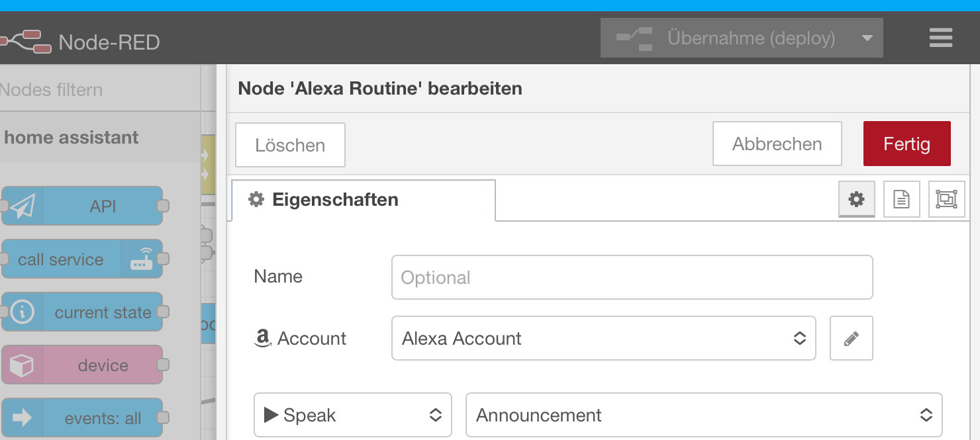Open the node properties gear icon

click(x=856, y=199)
